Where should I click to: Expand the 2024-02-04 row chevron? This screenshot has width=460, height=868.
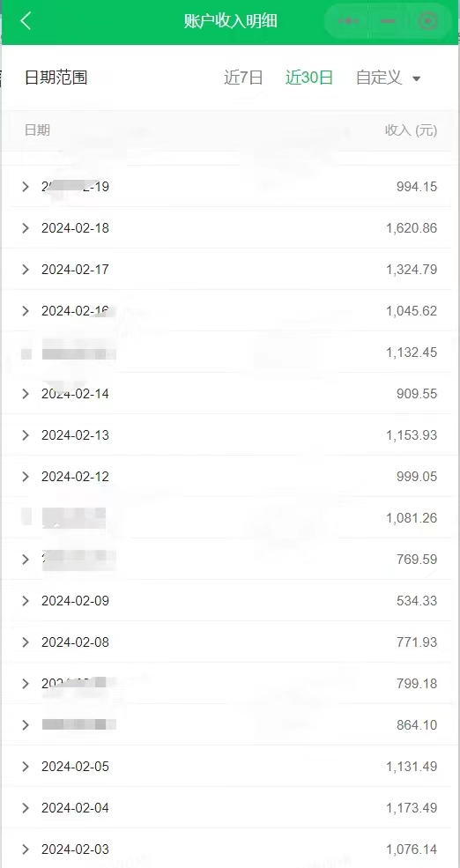coord(25,808)
